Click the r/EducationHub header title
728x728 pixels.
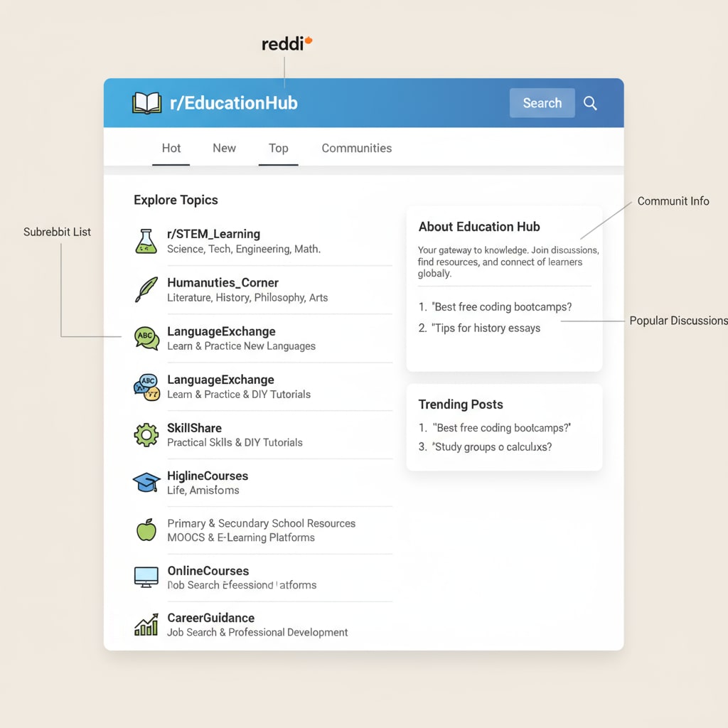[x=233, y=103]
